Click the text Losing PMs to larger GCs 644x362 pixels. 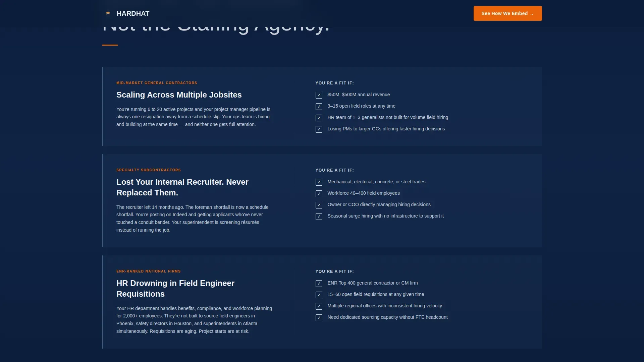tap(386, 129)
